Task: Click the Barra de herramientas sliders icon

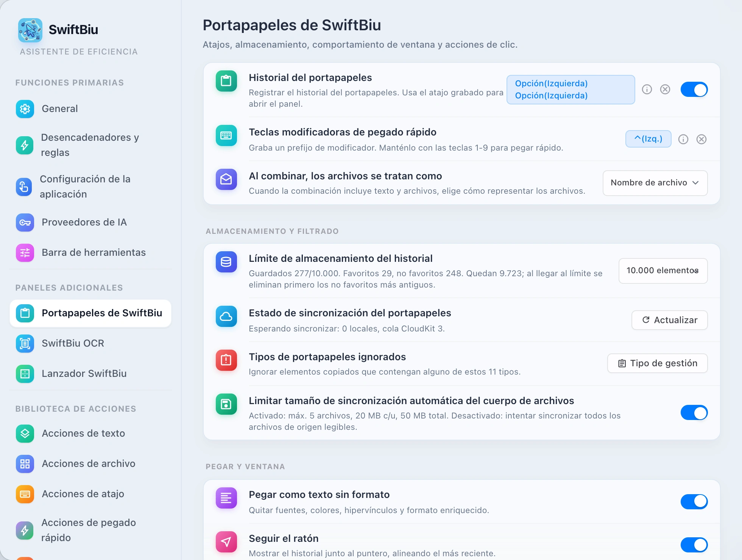Action: point(25,253)
